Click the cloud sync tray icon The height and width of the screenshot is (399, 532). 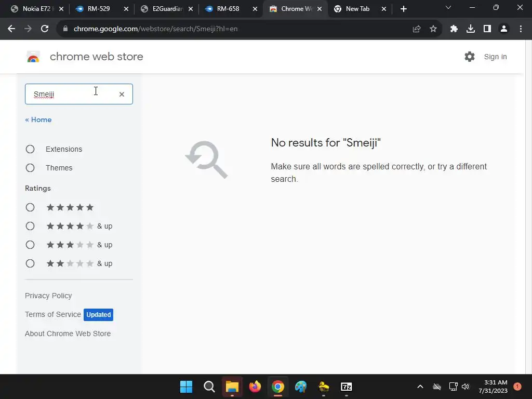click(437, 387)
